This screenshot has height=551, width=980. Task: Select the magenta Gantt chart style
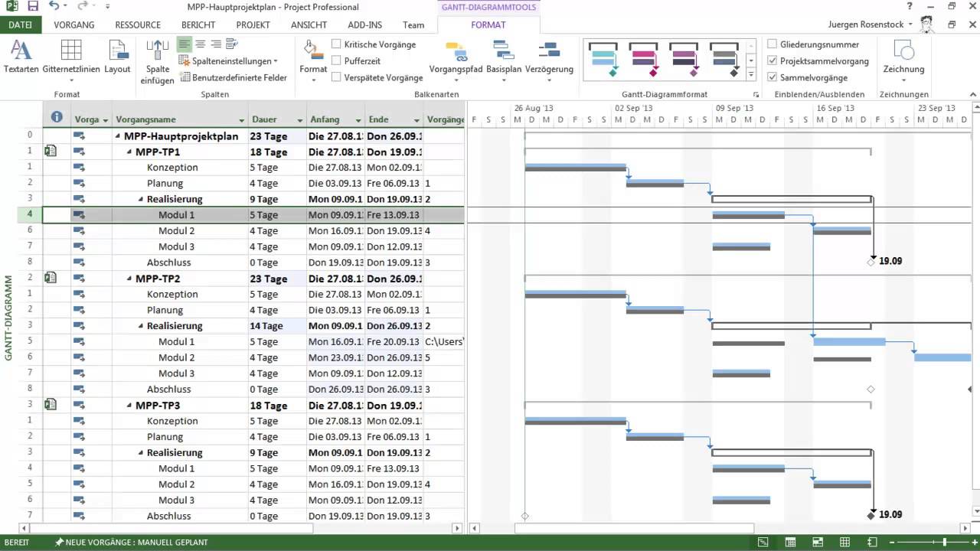645,60
